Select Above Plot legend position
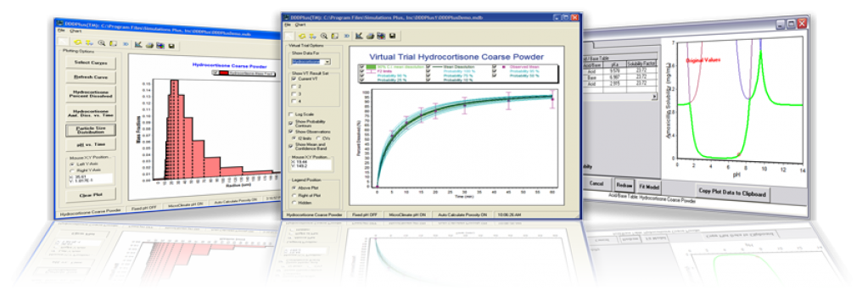This screenshot has width=868, height=307. pyautogui.click(x=294, y=187)
